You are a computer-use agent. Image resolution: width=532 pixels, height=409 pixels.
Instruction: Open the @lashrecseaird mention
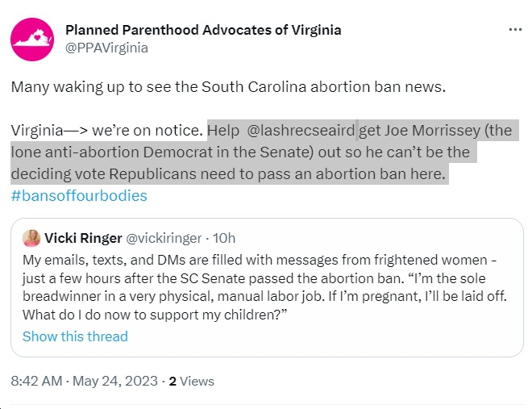pos(301,131)
